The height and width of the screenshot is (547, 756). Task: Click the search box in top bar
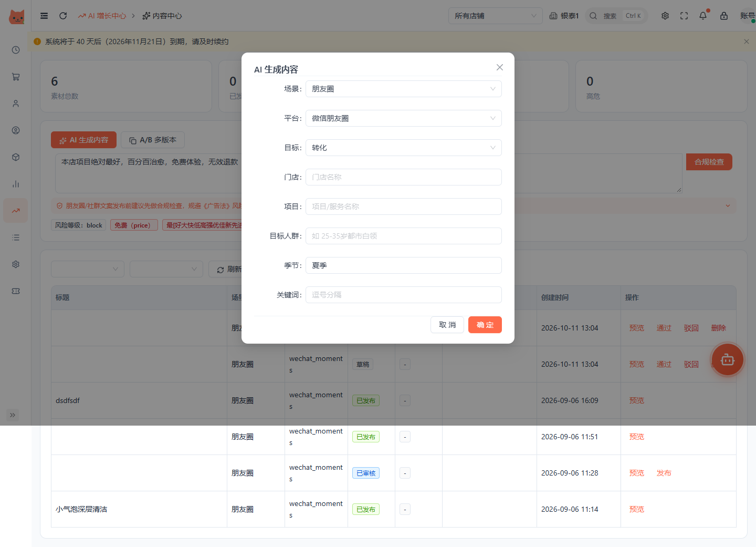[x=616, y=16]
